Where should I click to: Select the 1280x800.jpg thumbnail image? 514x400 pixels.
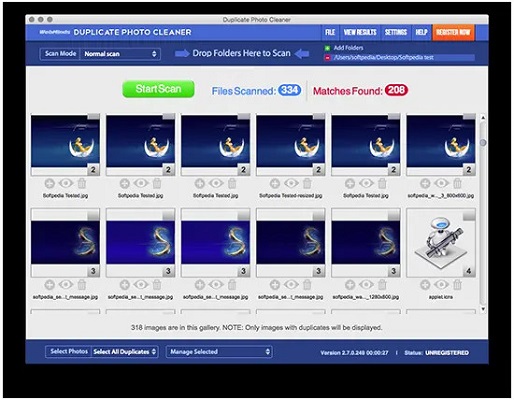[x=366, y=242]
